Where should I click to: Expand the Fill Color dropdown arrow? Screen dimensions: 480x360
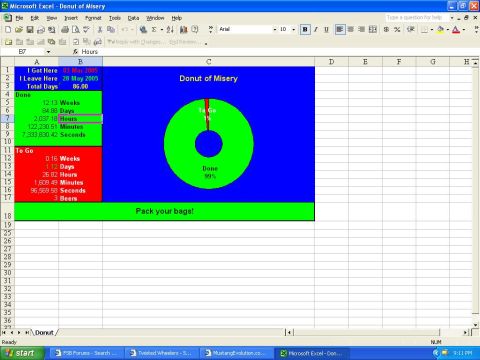click(448, 30)
